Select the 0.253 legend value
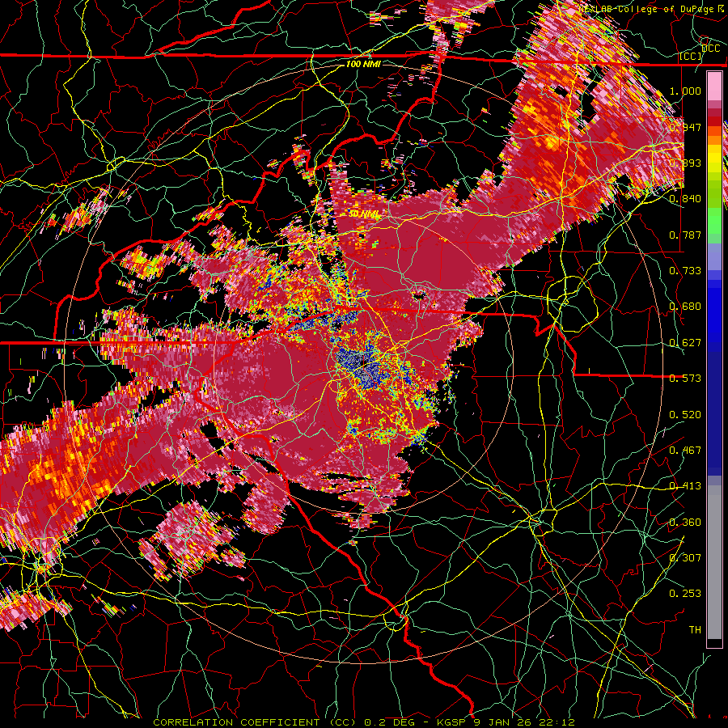 pyautogui.click(x=685, y=594)
